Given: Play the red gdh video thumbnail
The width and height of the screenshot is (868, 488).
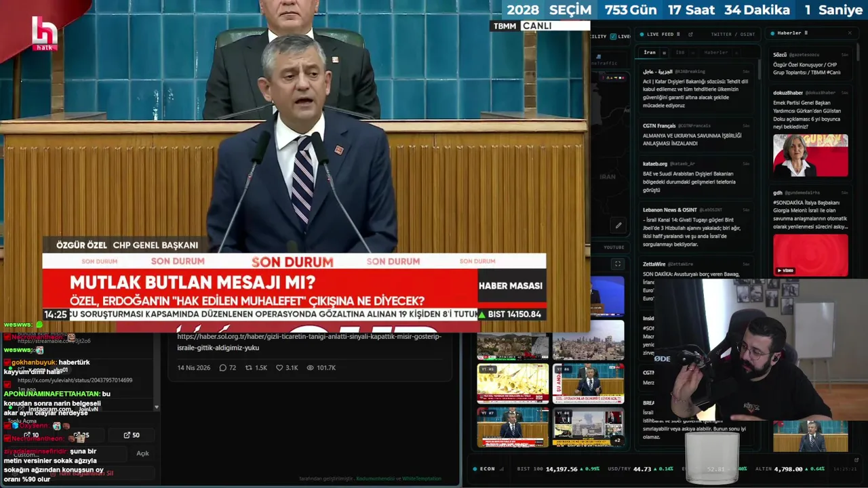Looking at the screenshot, I should coord(810,256).
